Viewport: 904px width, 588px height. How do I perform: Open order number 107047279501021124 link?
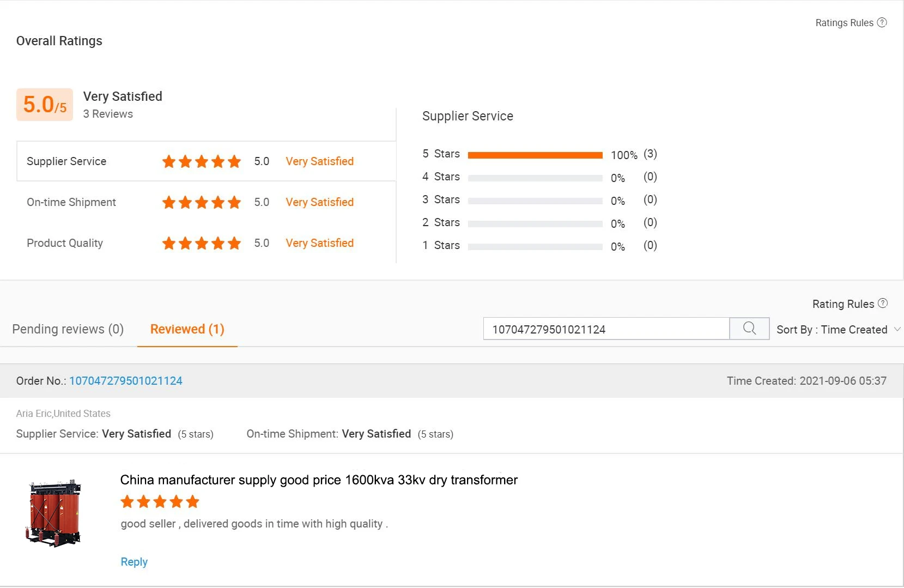125,381
